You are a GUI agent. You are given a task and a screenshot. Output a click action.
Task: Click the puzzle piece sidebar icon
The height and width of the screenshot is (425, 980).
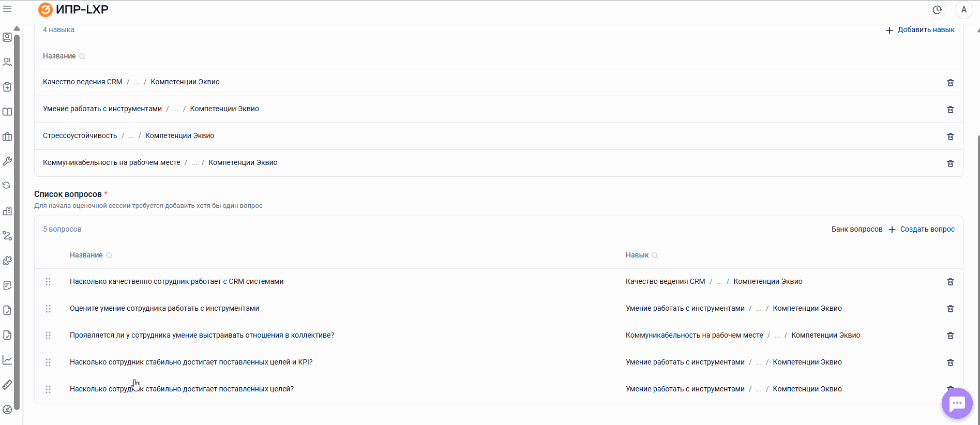pyautogui.click(x=7, y=261)
